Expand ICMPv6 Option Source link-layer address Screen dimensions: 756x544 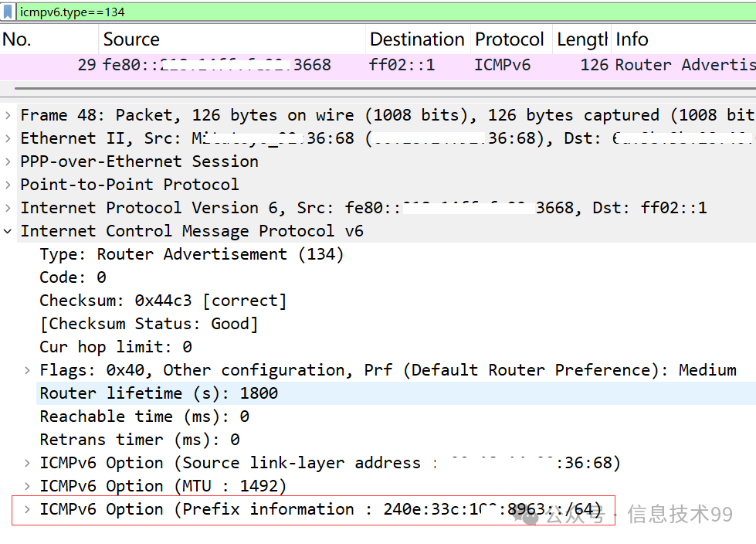(x=28, y=463)
